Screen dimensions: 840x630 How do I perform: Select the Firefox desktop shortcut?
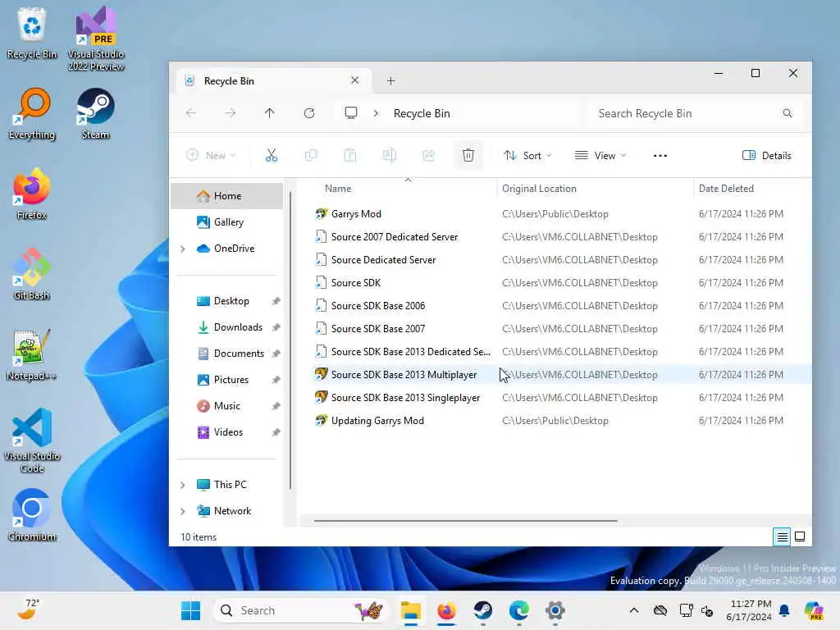point(32,194)
